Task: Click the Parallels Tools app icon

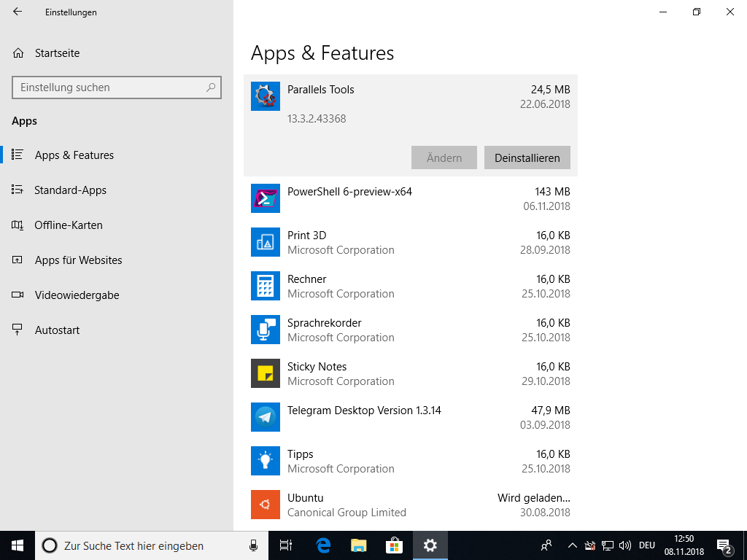Action: (265, 96)
